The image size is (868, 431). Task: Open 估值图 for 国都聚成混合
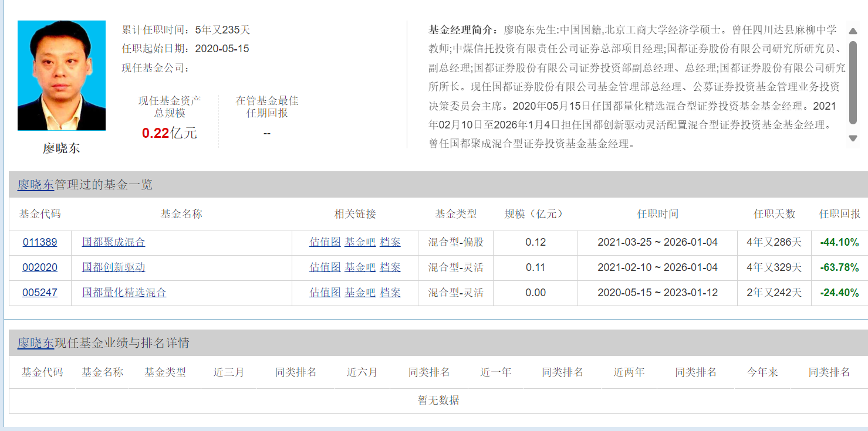(325, 242)
